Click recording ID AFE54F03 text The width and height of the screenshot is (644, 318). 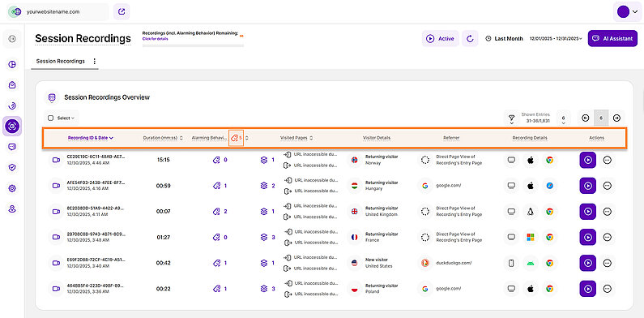pos(96,183)
